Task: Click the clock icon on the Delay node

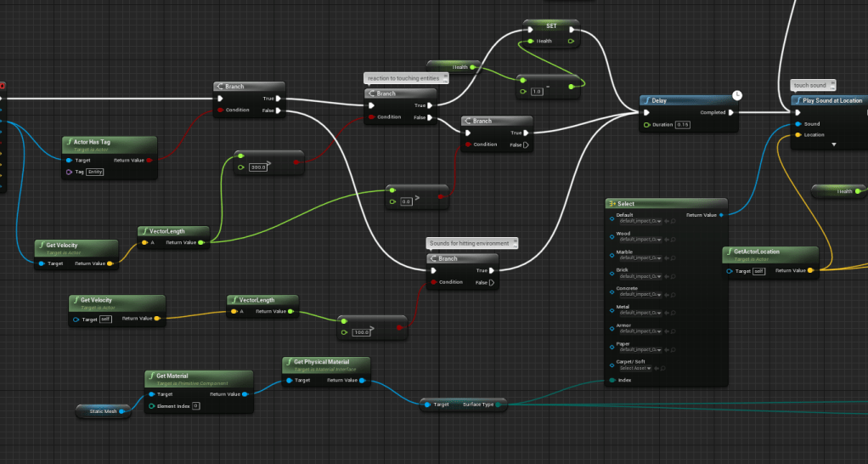Action: 736,93
